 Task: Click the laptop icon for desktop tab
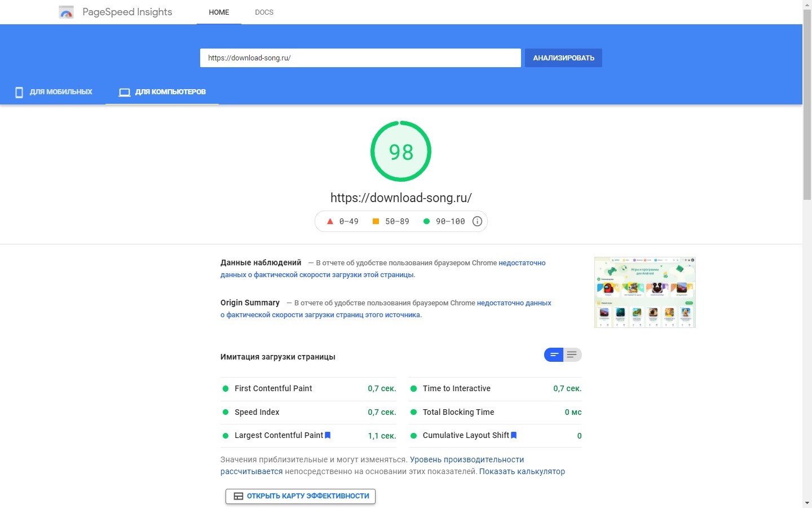tap(125, 92)
